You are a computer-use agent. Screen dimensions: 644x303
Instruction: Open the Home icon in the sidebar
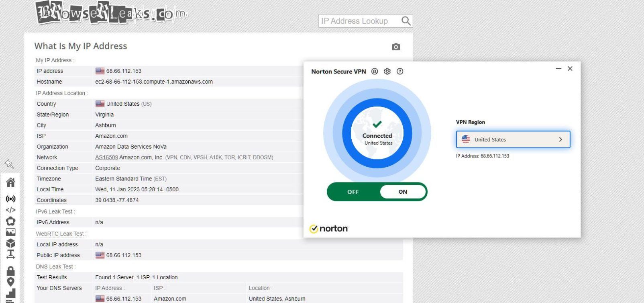click(10, 182)
